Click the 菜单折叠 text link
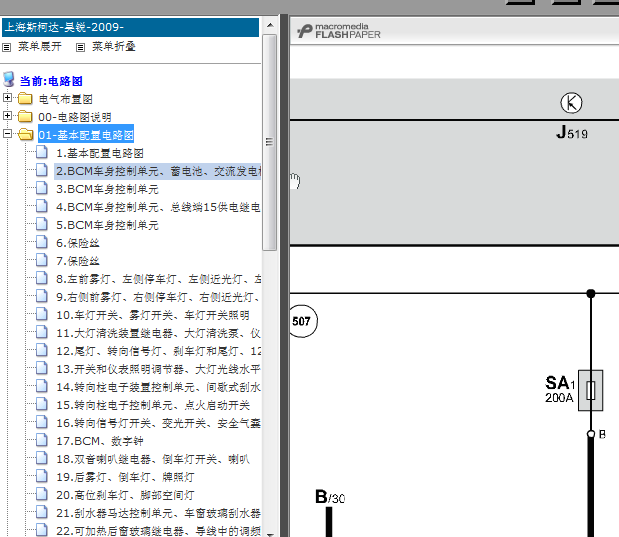Screen dimensions: 619x537 (x=114, y=47)
